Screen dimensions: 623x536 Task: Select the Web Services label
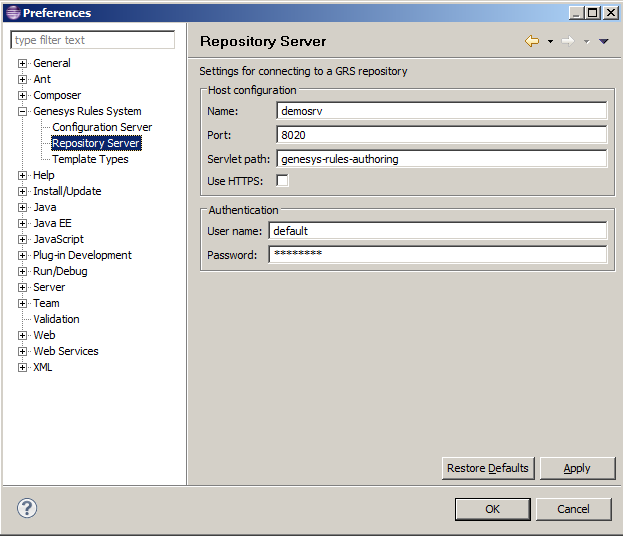pos(66,351)
